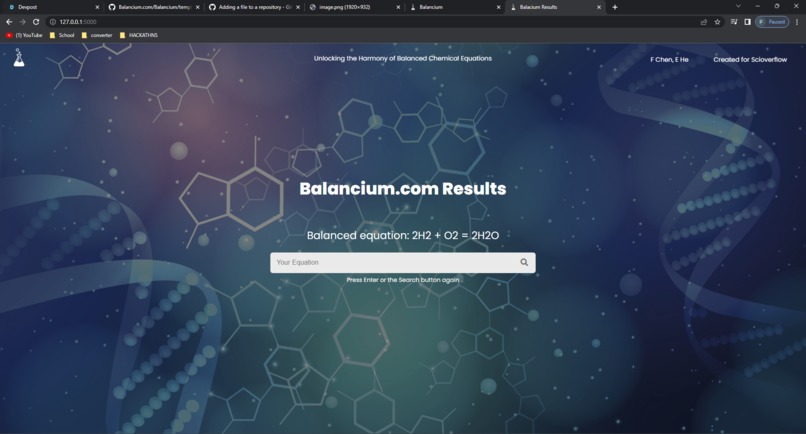This screenshot has width=806, height=434.
Task: Open the YouTube bookmark
Action: click(x=24, y=35)
